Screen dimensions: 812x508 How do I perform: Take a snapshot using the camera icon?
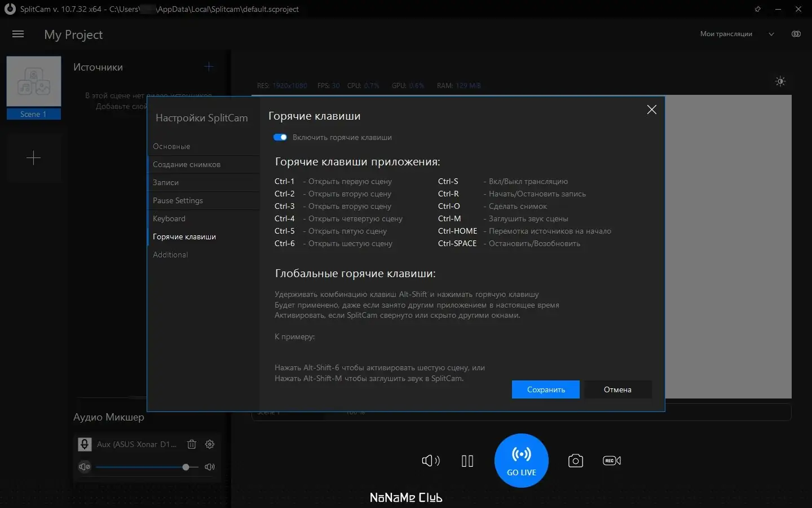click(575, 461)
